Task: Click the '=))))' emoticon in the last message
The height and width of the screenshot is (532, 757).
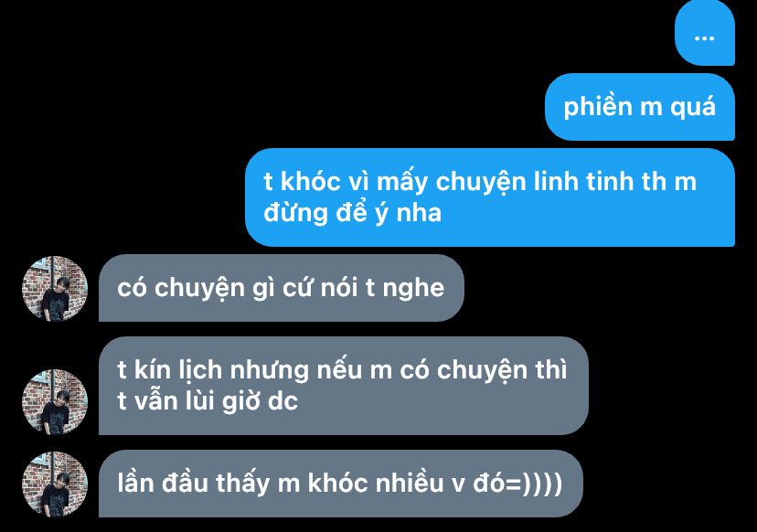Action: [x=534, y=484]
